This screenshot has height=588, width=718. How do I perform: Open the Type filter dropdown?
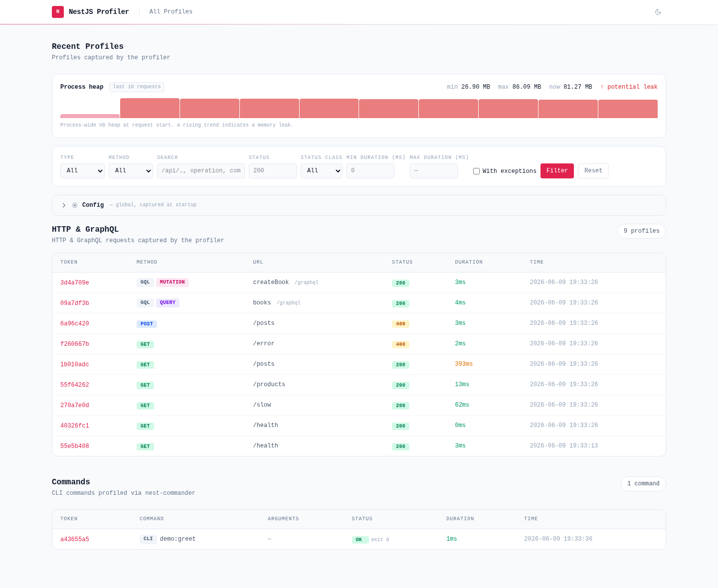(82, 171)
